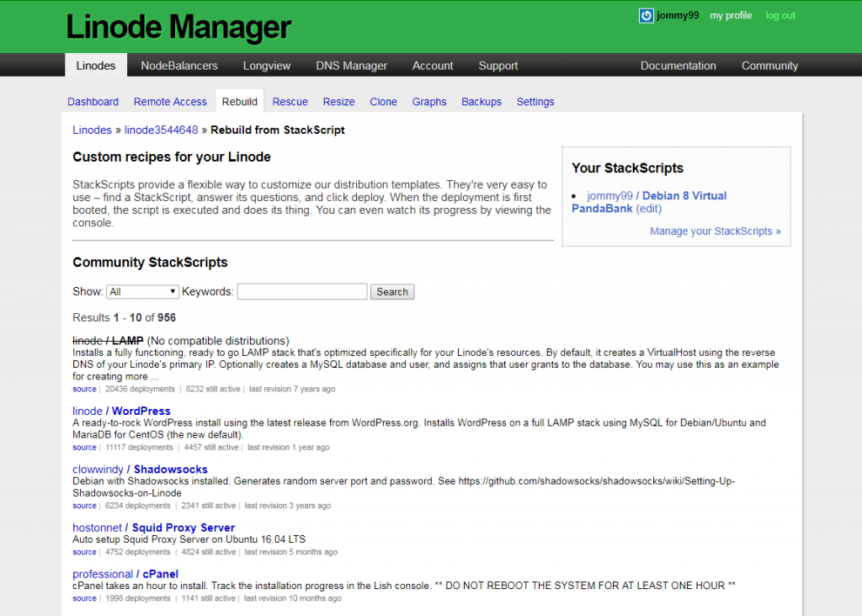
Task: Open the linode author link for WordPress
Action: click(88, 411)
